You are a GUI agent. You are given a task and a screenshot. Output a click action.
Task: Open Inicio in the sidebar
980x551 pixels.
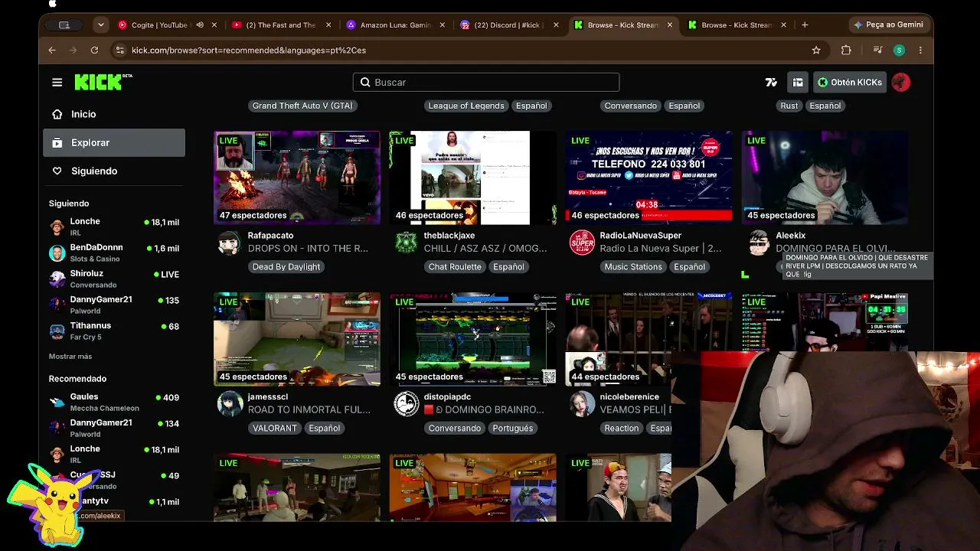[x=114, y=114]
